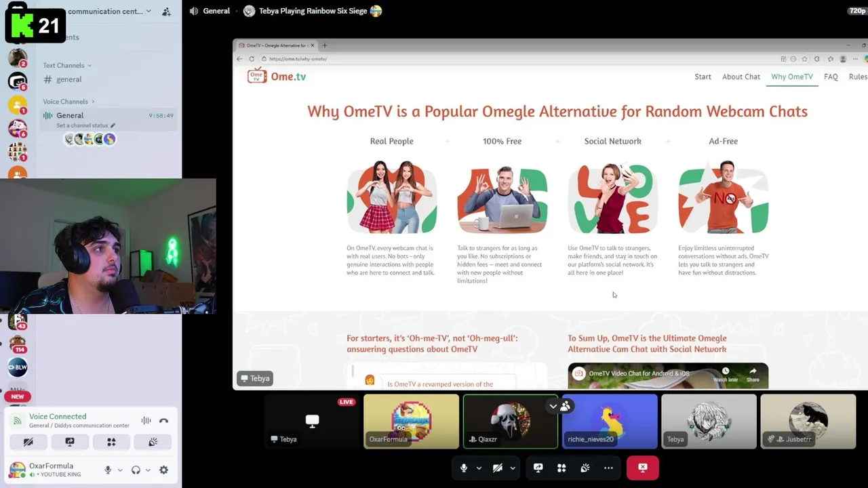Click the General speaker icon in call header

pyautogui.click(x=194, y=11)
